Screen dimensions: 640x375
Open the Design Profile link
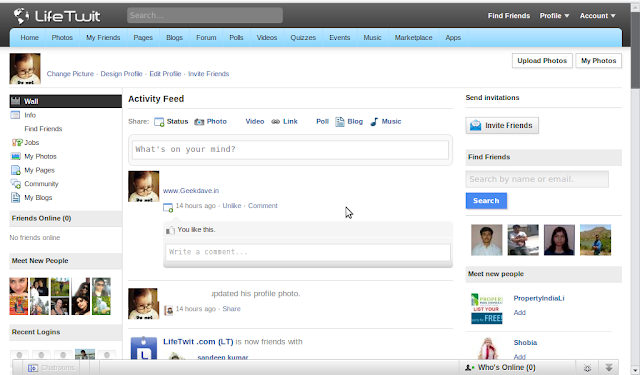pos(121,74)
